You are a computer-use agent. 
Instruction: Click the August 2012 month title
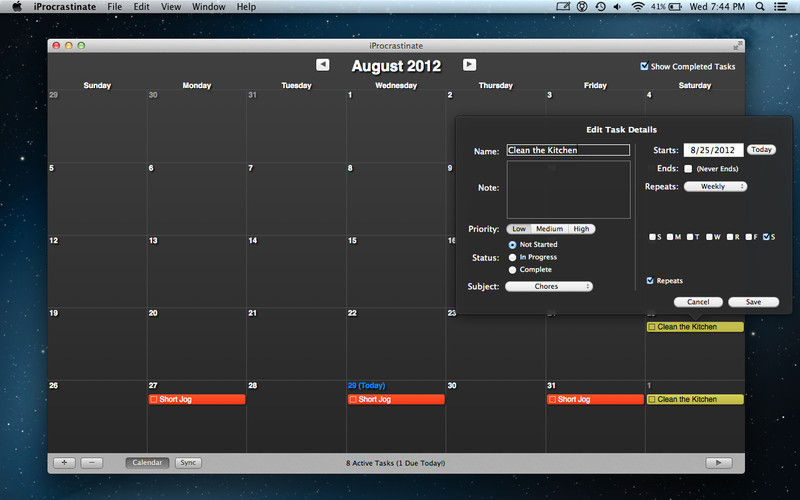click(x=396, y=66)
